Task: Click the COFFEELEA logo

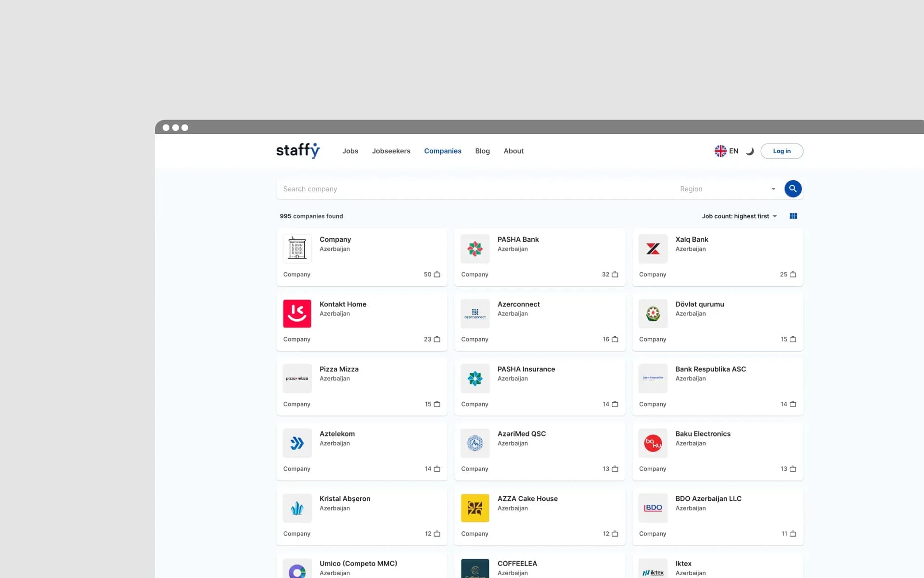Action: [x=475, y=569]
